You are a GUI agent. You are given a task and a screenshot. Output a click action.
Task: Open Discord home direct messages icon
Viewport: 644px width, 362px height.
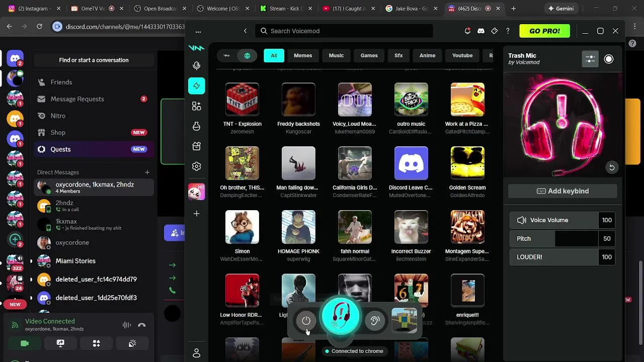(x=15, y=59)
